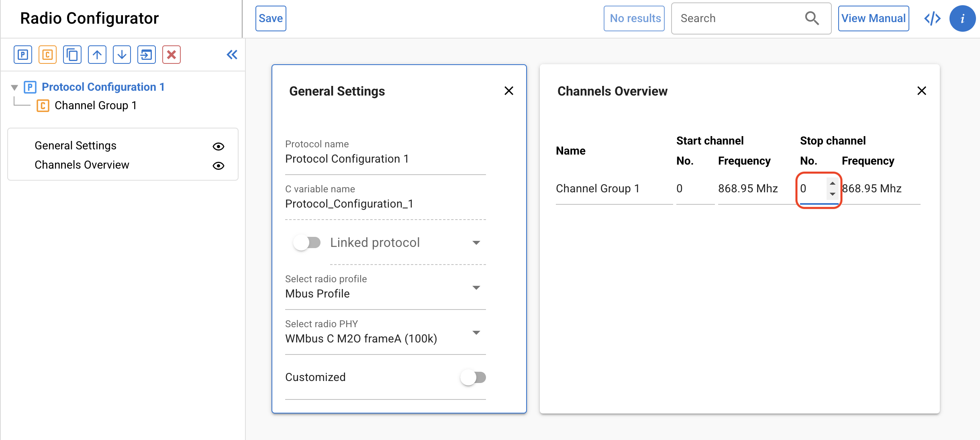
Task: Delete selected item with red X icon
Action: tap(171, 55)
